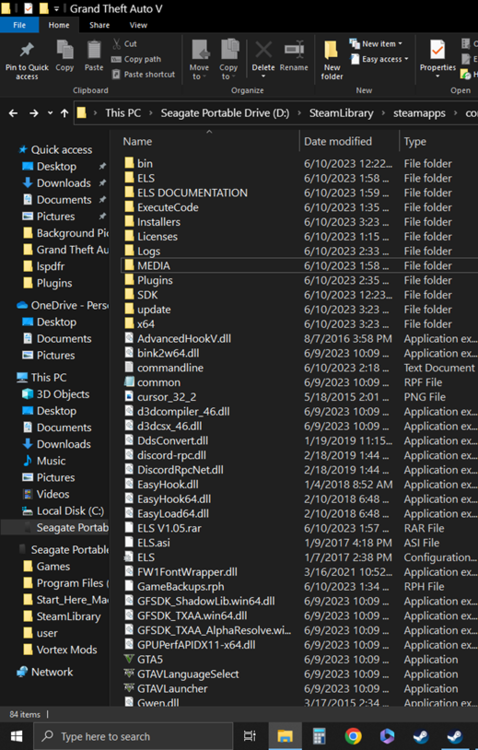
Task: Select the MEDIA folder row
Action: (x=299, y=265)
